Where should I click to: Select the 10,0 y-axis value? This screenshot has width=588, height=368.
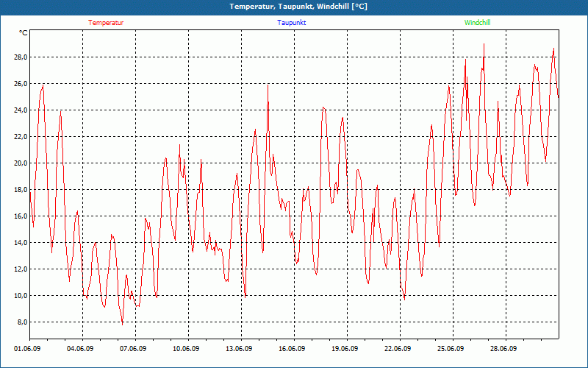(21, 296)
